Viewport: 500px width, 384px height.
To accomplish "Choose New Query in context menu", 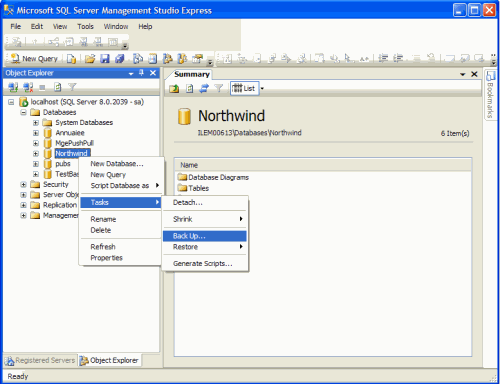I will click(x=121, y=175).
